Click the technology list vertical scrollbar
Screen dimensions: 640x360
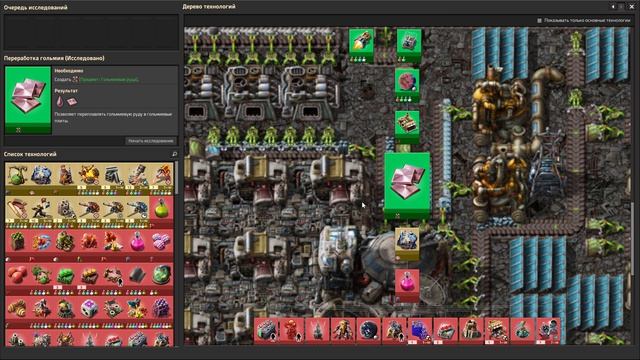point(176,178)
